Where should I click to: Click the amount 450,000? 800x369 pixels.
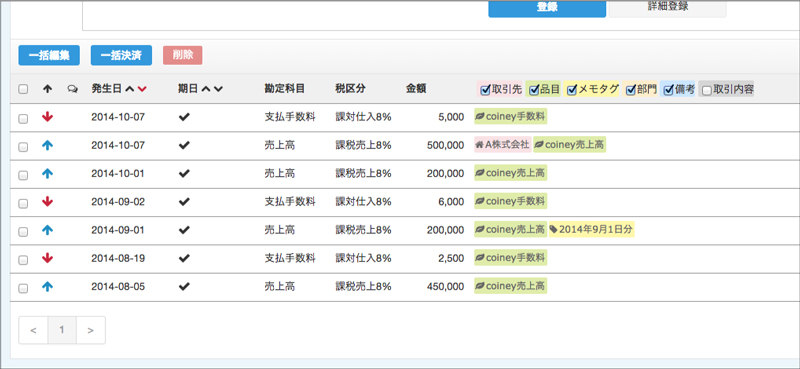coord(445,287)
